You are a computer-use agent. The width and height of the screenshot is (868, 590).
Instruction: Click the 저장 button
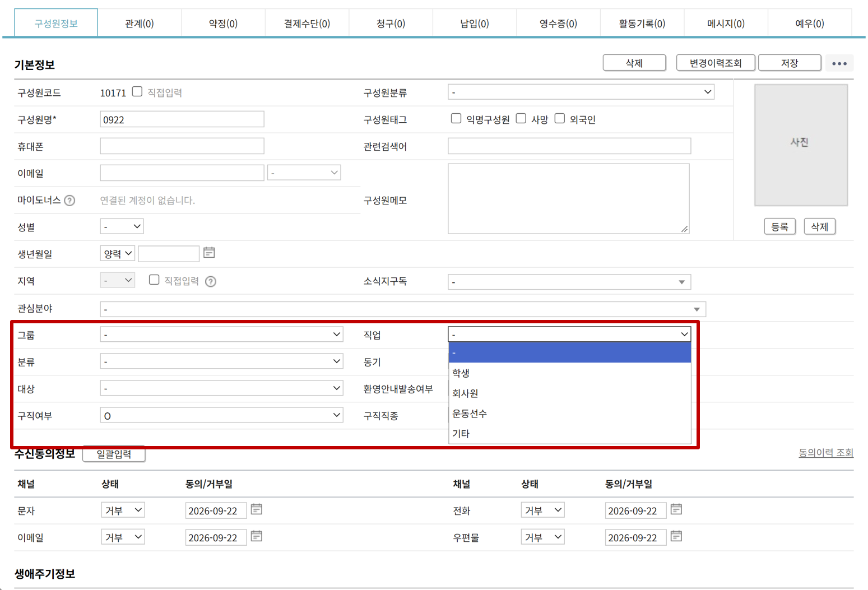point(790,63)
